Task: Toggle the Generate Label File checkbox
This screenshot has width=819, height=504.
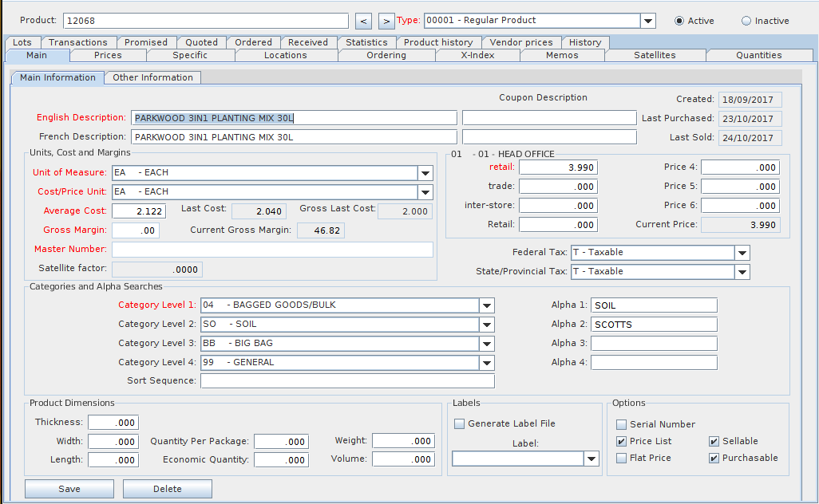Action: pyautogui.click(x=459, y=423)
